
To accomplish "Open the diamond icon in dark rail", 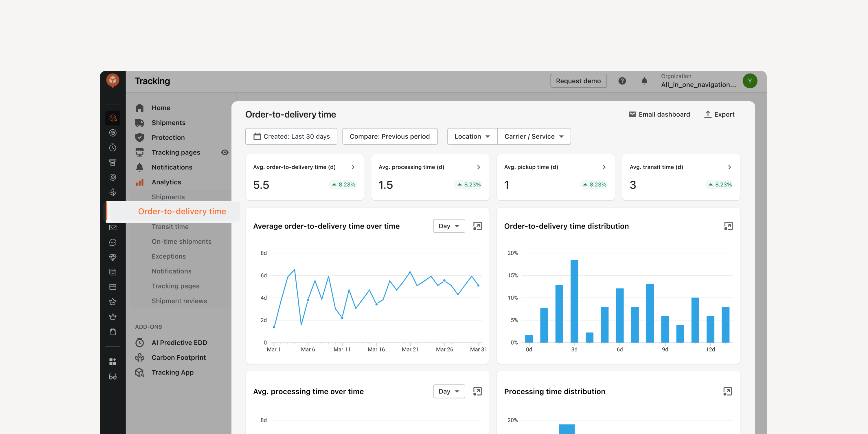I will [x=113, y=257].
